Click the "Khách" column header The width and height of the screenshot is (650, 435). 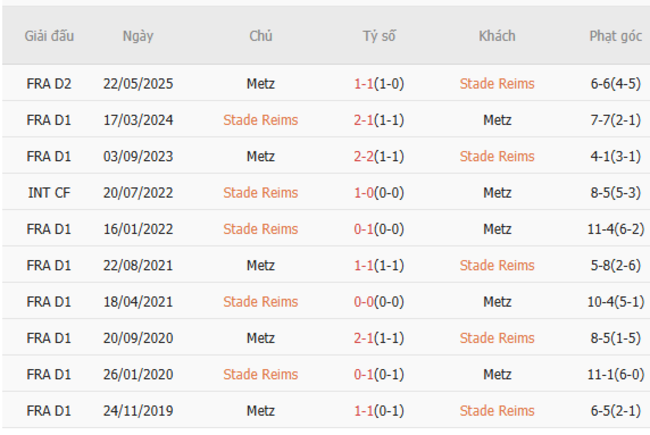tap(497, 36)
